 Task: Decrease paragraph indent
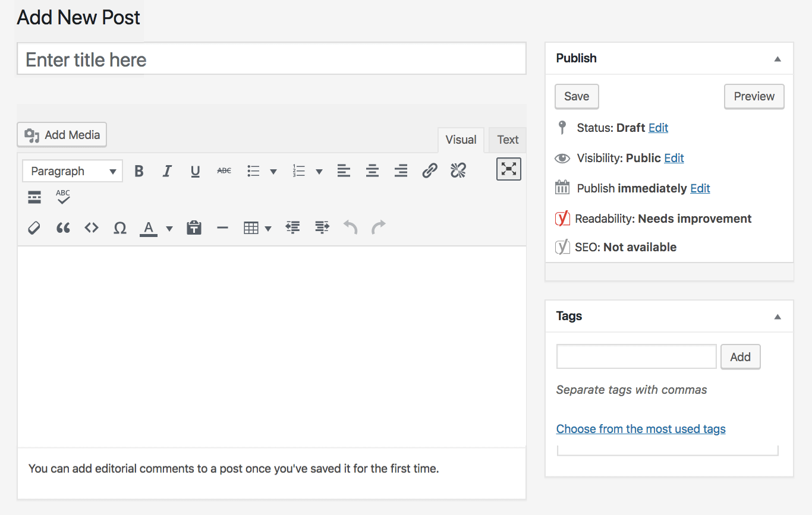[x=292, y=228]
